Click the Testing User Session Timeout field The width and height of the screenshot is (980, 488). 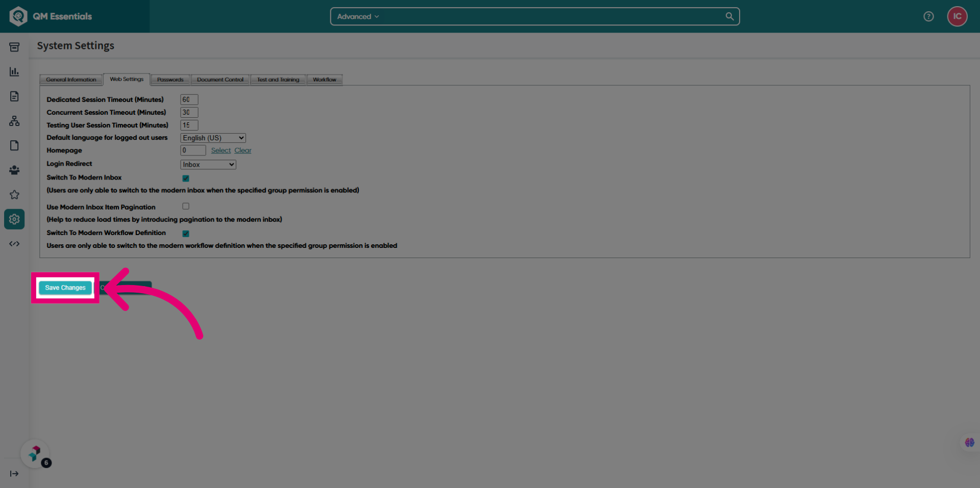tap(189, 125)
